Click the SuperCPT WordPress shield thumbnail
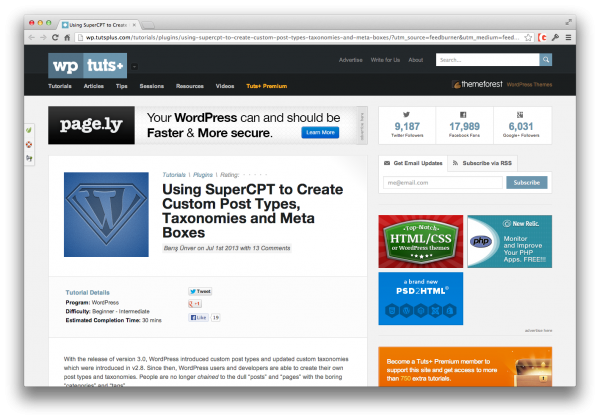This screenshot has height=420, width=600. pyautogui.click(x=106, y=214)
